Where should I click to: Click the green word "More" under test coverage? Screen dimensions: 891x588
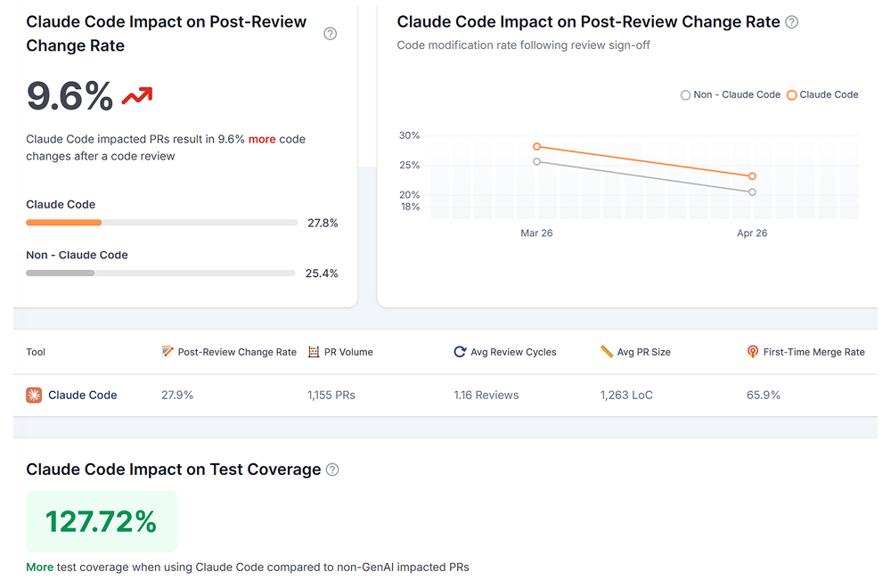coord(40,567)
